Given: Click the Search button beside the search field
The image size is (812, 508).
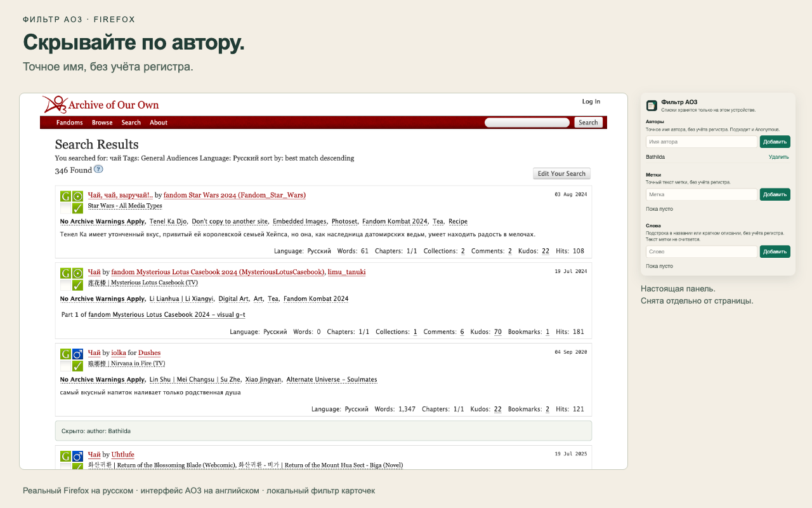Looking at the screenshot, I should pyautogui.click(x=588, y=123).
